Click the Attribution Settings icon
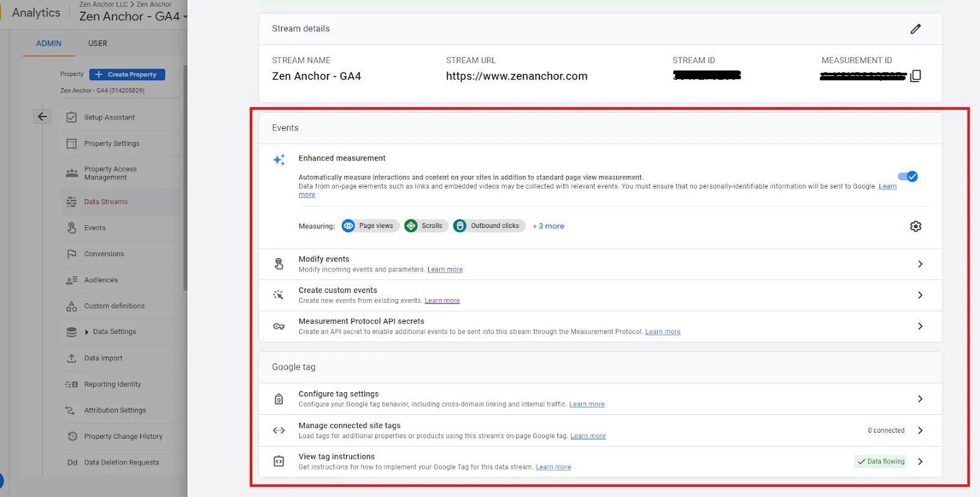Image resolution: width=980 pixels, height=497 pixels. (70, 410)
